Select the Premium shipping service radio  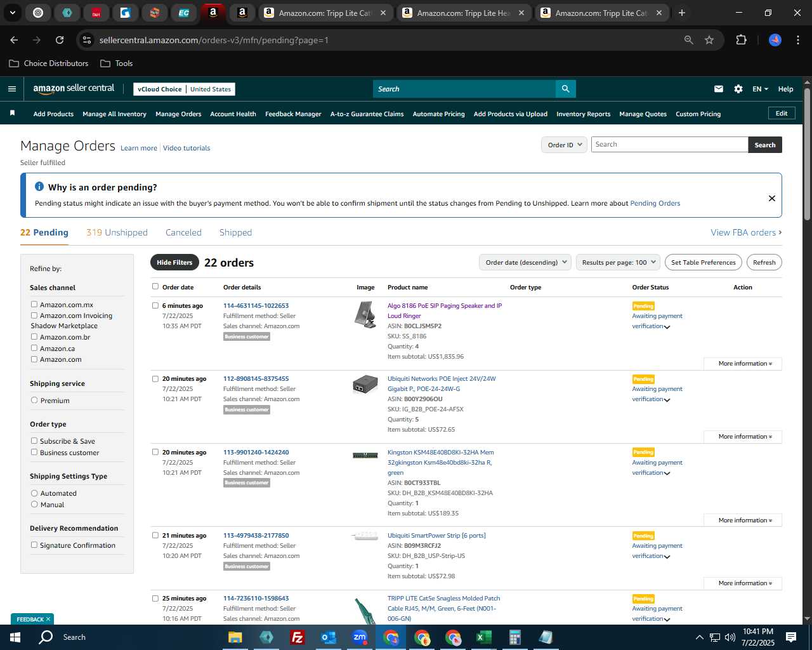[34, 400]
